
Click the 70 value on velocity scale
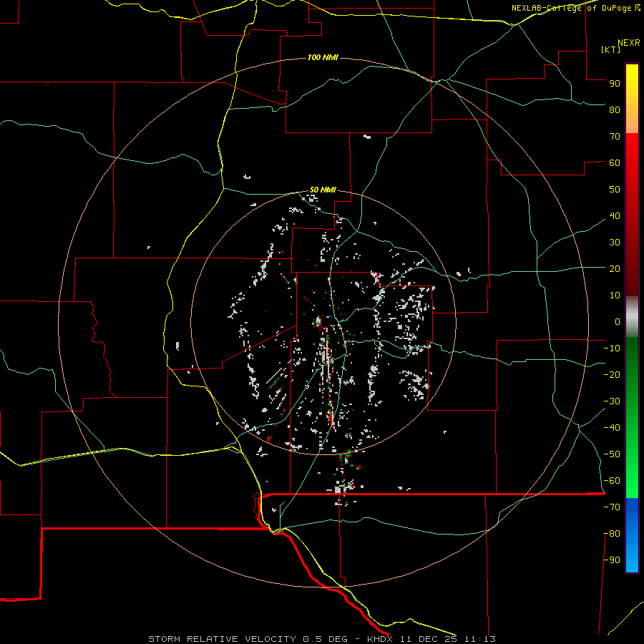point(615,137)
